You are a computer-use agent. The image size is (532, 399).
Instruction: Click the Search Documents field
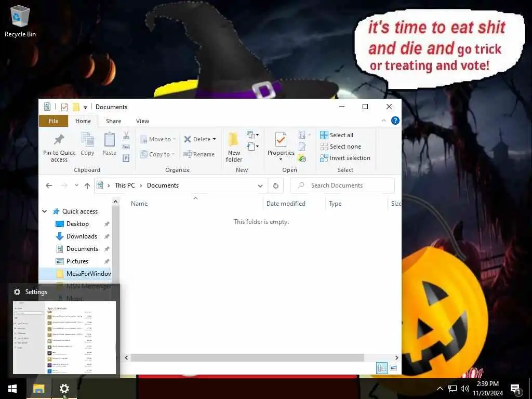click(342, 185)
